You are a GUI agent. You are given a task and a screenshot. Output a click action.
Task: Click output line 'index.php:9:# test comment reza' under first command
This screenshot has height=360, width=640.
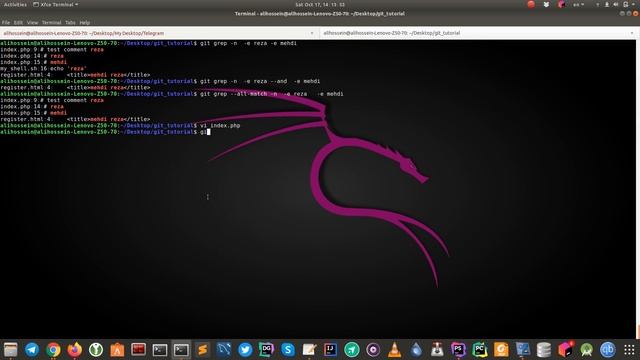coord(52,50)
